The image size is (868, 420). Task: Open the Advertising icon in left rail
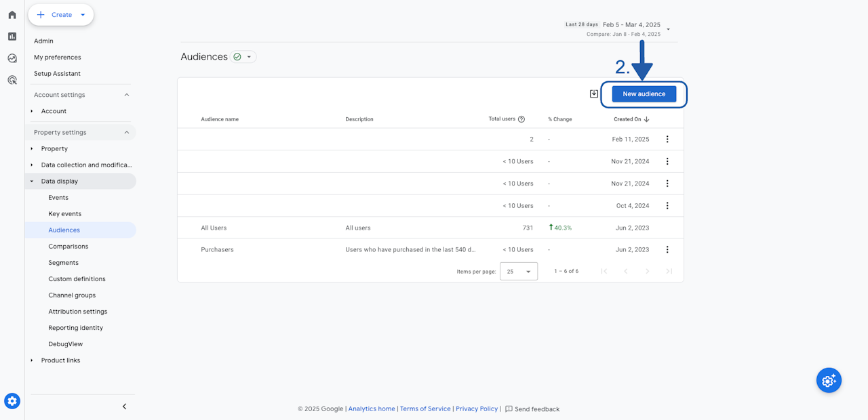click(x=12, y=80)
